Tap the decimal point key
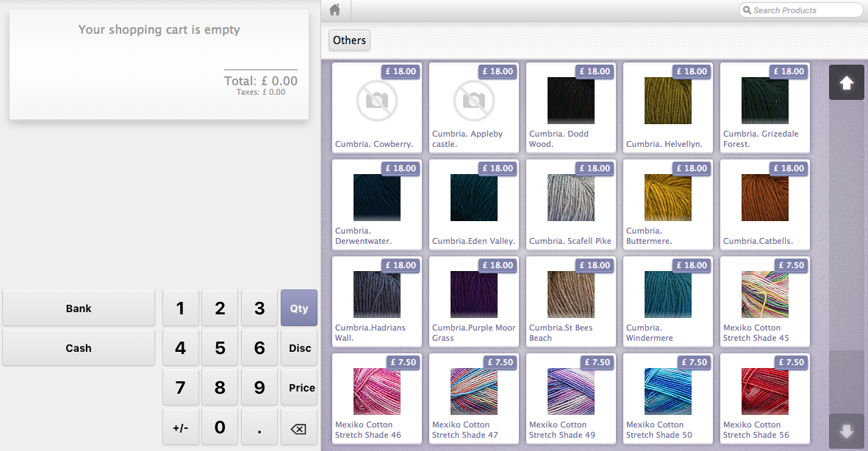 tap(259, 427)
